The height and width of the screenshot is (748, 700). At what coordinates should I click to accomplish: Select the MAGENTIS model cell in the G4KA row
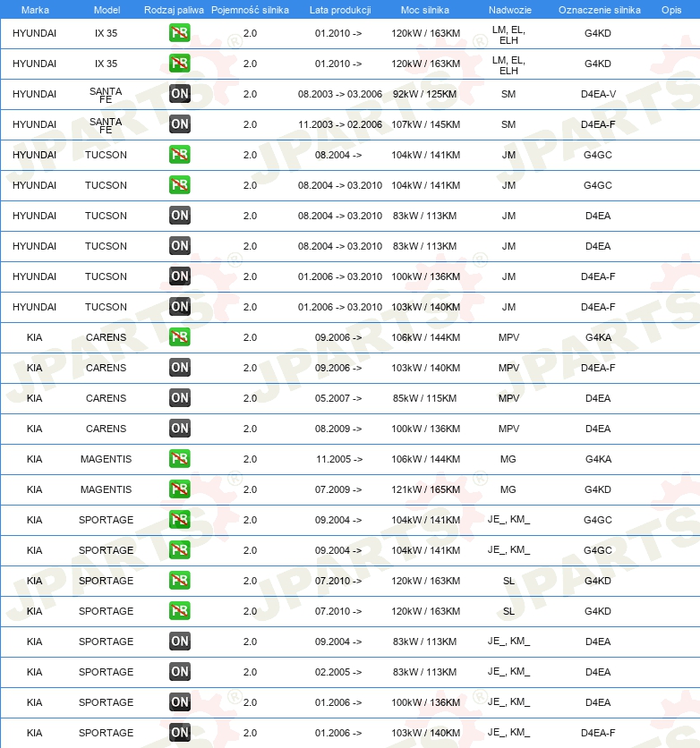(106, 459)
